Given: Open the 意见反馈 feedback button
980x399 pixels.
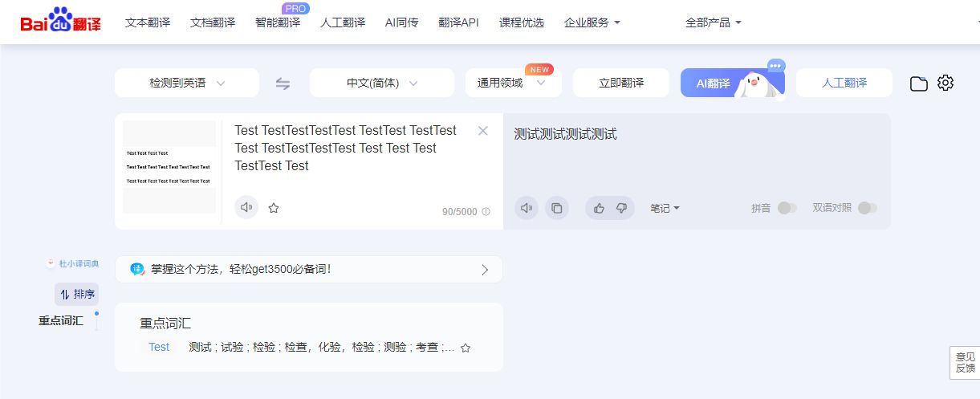Looking at the screenshot, I should point(965,362).
